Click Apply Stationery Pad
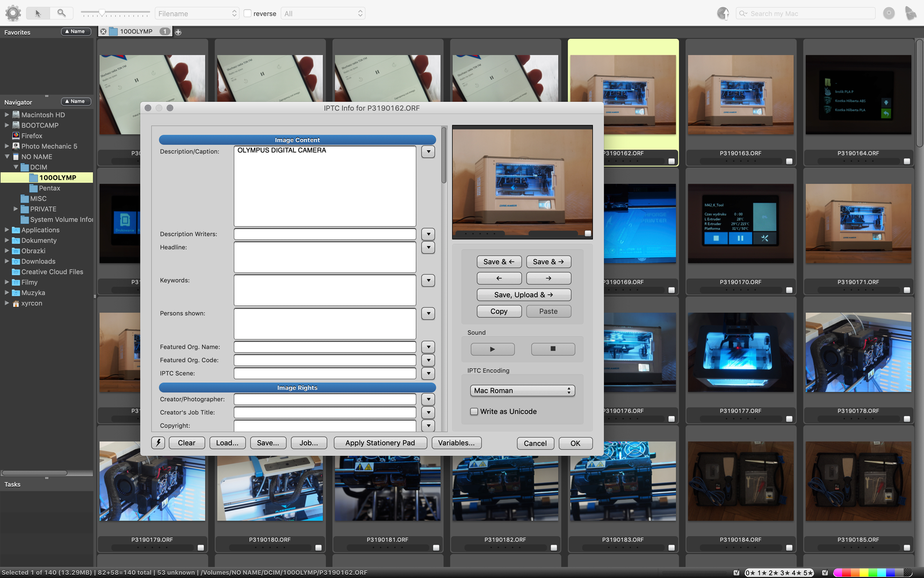 click(380, 443)
